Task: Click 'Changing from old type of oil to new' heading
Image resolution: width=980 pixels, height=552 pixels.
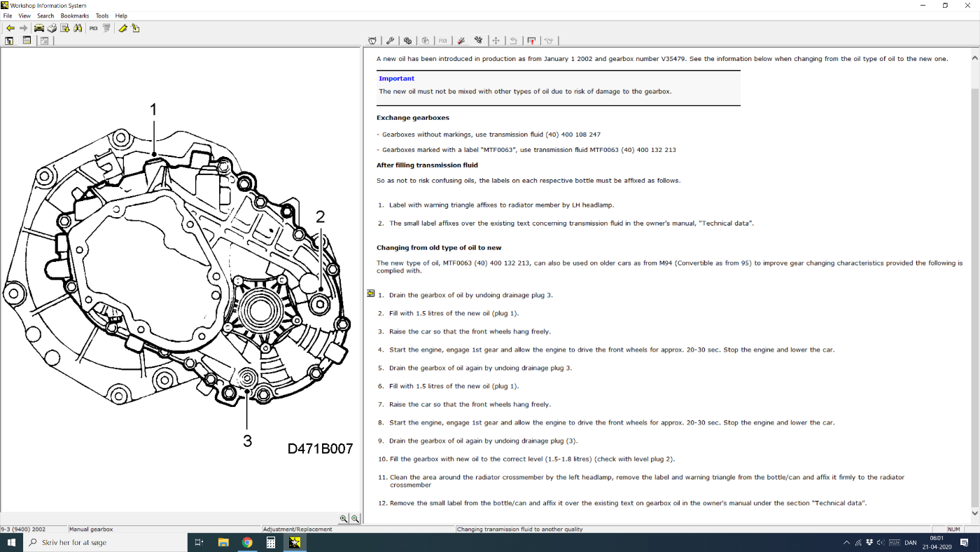Action: click(x=439, y=248)
